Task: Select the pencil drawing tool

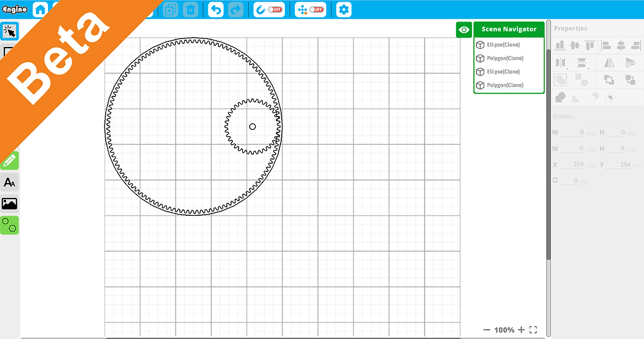Action: 9,161
